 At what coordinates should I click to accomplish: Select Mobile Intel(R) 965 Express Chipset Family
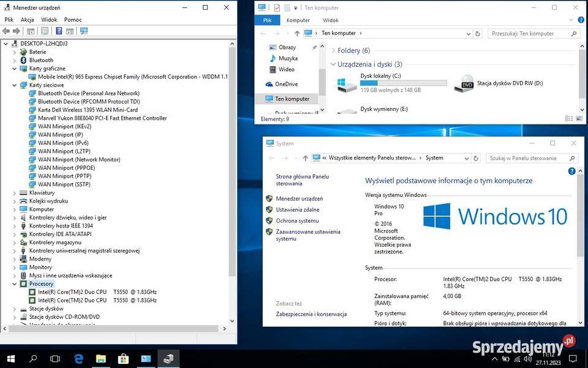[133, 77]
